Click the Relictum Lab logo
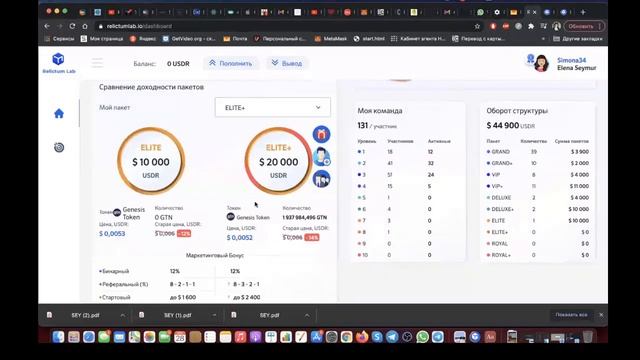Screen dimensions: 640x360 (x=59, y=63)
